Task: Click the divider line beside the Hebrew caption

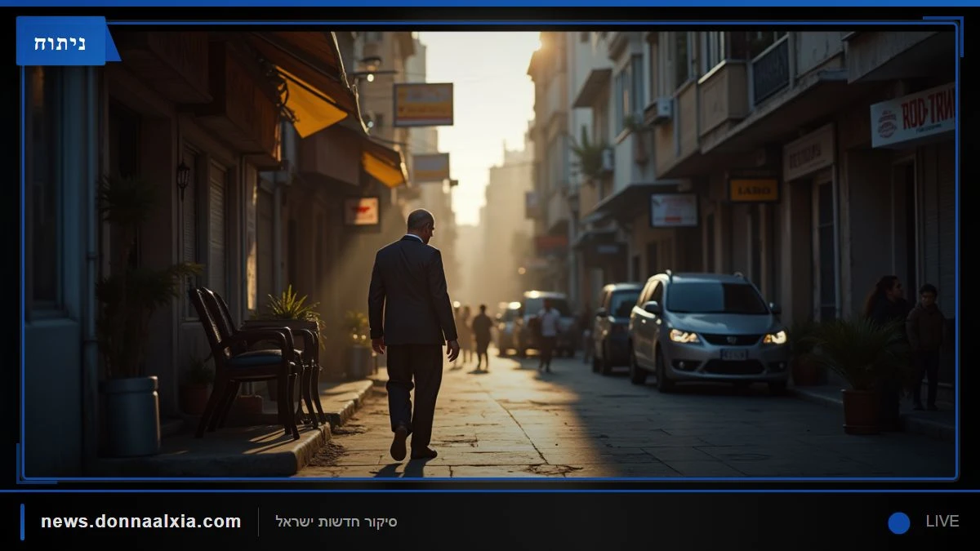Action: [x=258, y=522]
